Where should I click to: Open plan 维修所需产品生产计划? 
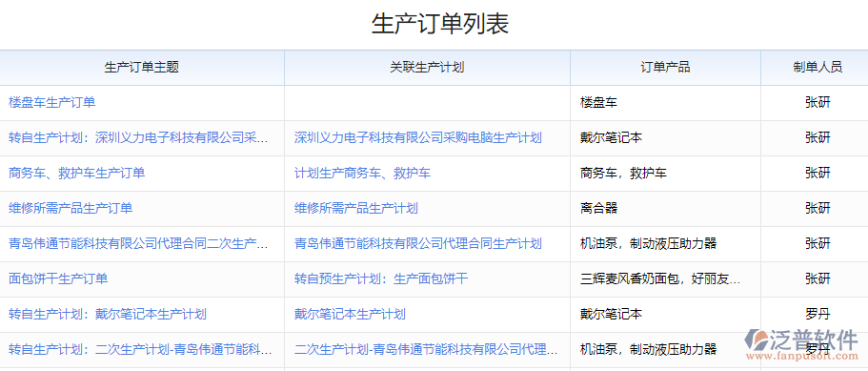click(356, 208)
